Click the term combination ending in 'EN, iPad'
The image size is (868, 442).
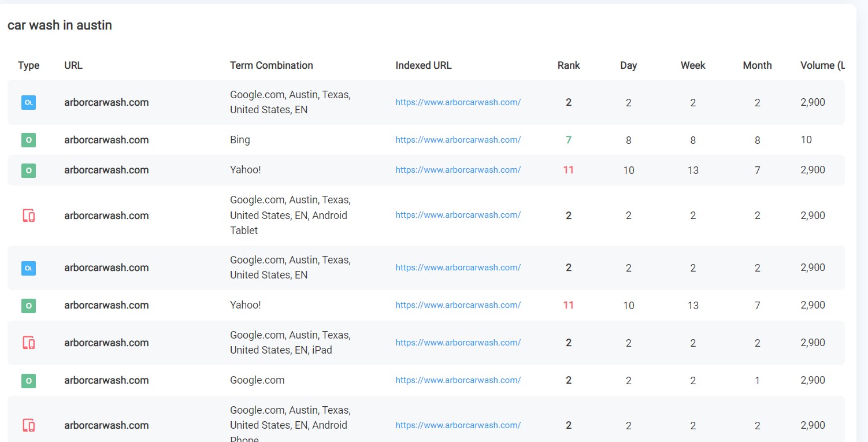pos(290,343)
